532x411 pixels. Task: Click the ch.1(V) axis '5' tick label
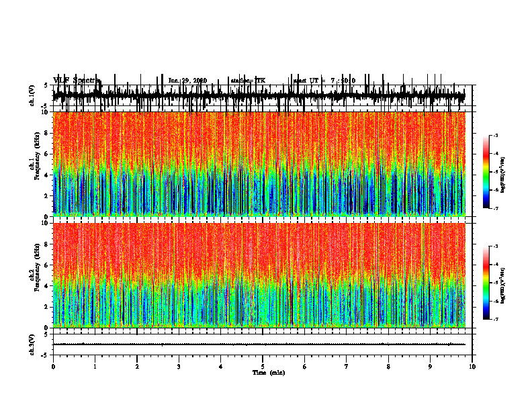point(46,85)
